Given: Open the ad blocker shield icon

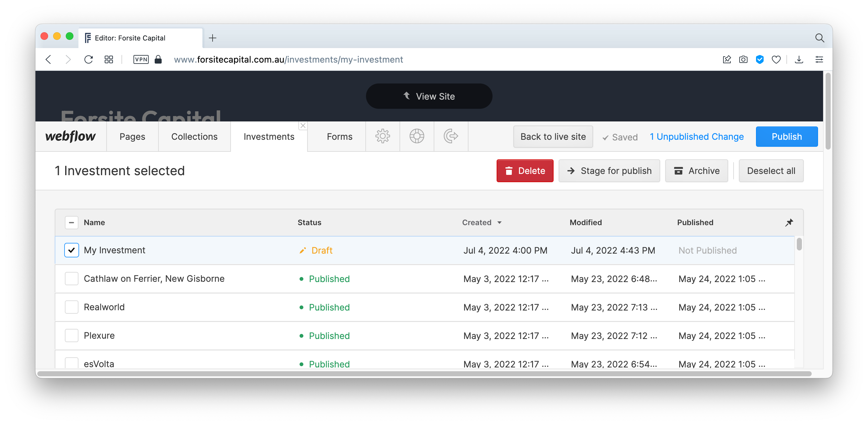Looking at the screenshot, I should point(759,60).
